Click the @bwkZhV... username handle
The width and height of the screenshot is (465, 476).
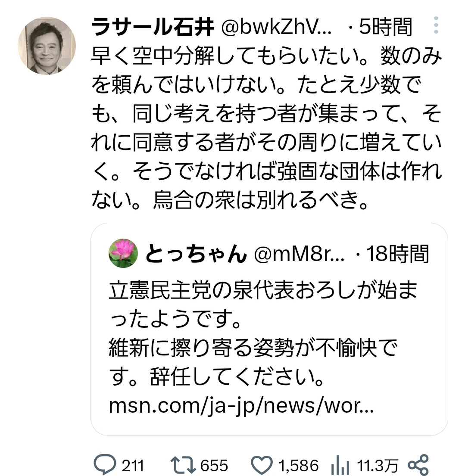pos(276,27)
